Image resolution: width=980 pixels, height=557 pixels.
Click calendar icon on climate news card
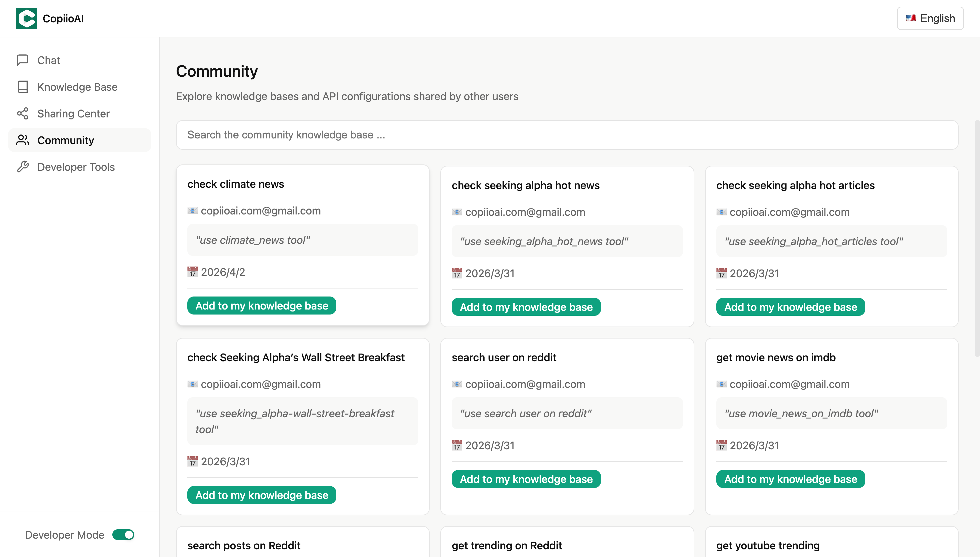pyautogui.click(x=192, y=272)
